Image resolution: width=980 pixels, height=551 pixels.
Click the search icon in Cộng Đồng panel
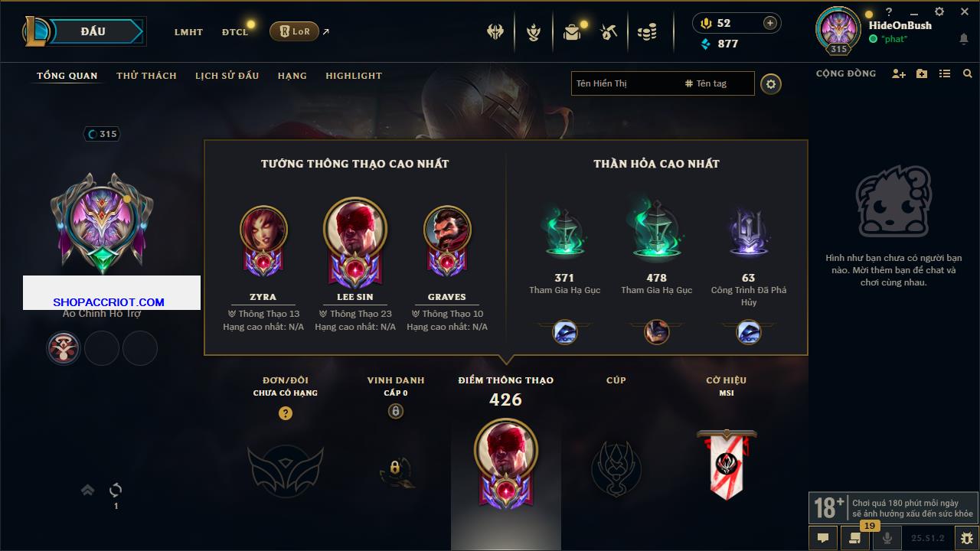(x=968, y=73)
